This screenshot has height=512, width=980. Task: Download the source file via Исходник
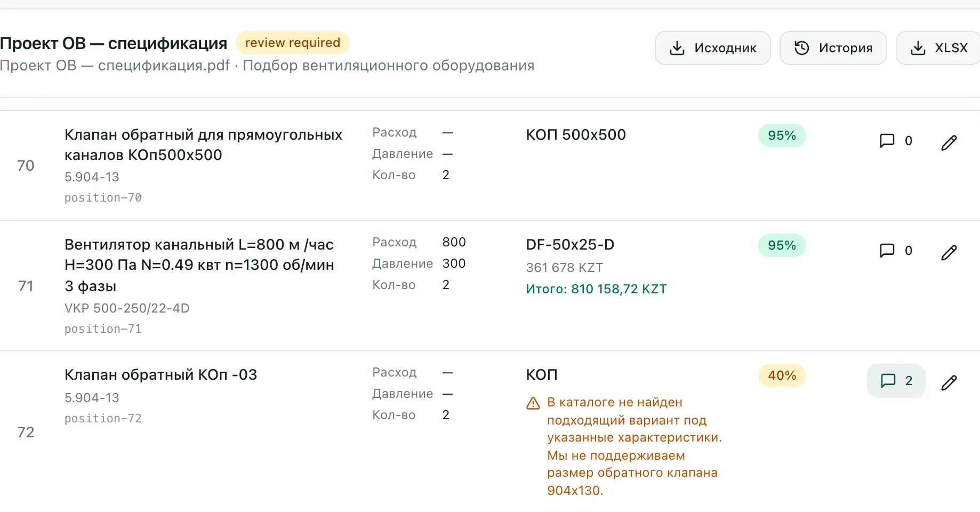point(712,48)
